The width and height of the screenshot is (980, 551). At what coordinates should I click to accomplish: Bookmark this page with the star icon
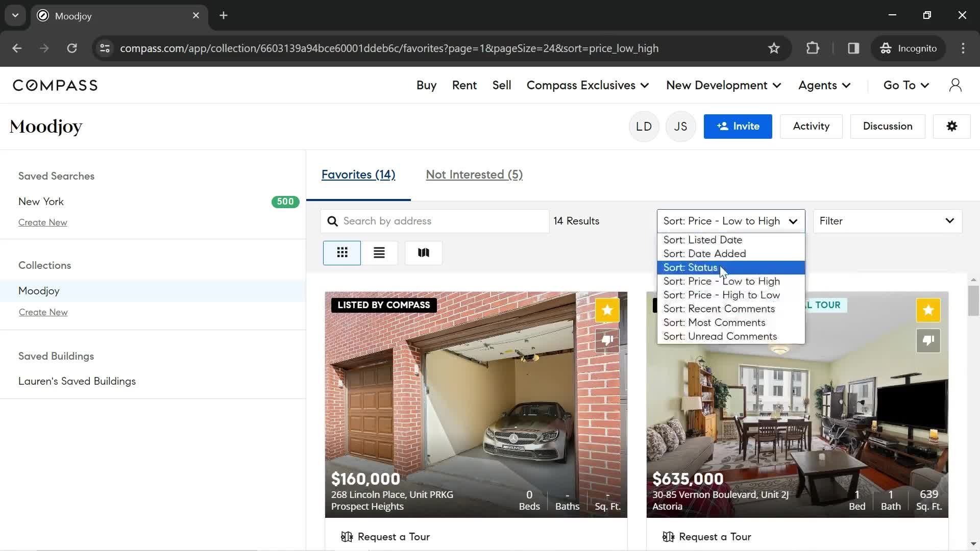(x=774, y=48)
